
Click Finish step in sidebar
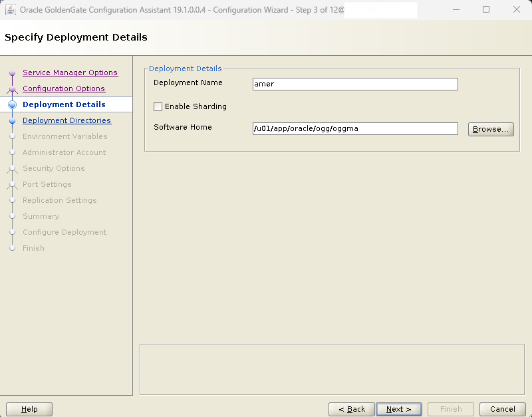34,248
